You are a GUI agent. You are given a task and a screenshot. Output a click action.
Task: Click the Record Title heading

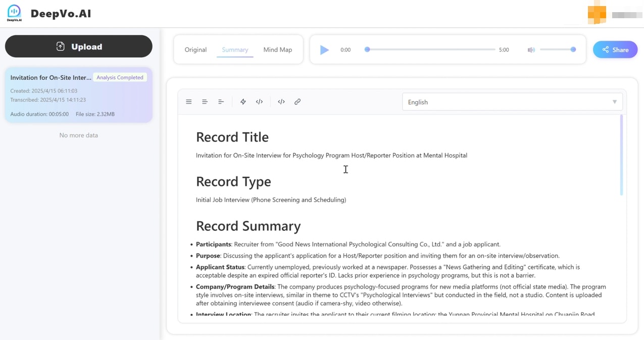click(232, 137)
